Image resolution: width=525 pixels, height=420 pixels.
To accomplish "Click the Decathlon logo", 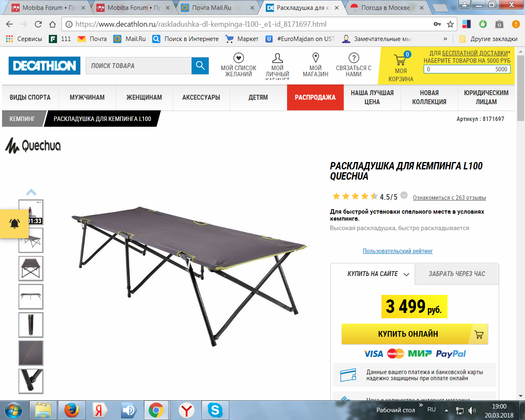I will tap(44, 66).
